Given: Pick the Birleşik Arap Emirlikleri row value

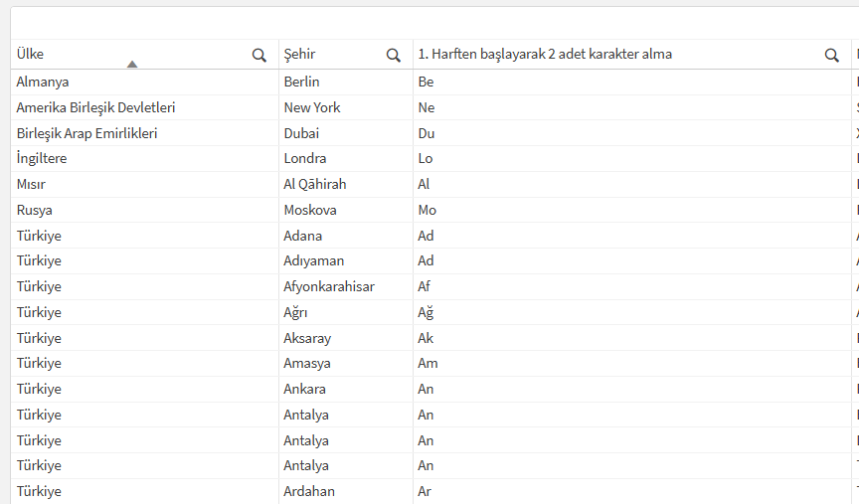Looking at the screenshot, I should tap(86, 133).
